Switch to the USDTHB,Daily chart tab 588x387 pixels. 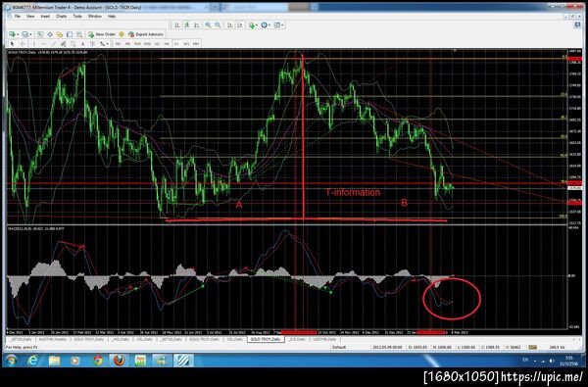[325, 339]
